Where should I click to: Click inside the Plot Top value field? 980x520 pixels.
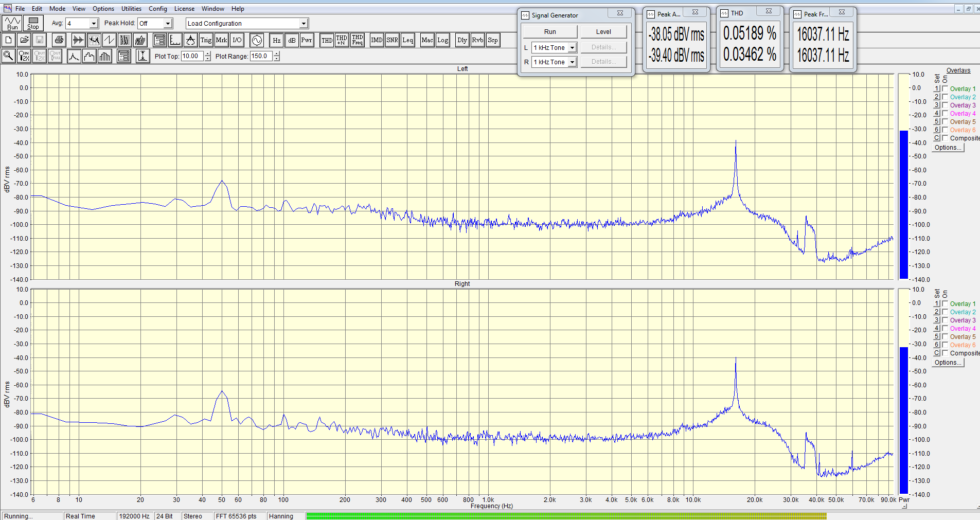pyautogui.click(x=192, y=57)
